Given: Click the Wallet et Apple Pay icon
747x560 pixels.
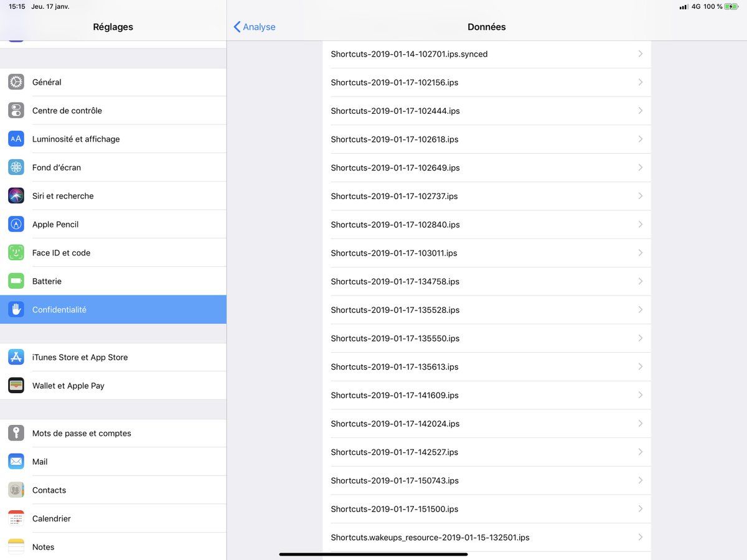Looking at the screenshot, I should coord(16,386).
